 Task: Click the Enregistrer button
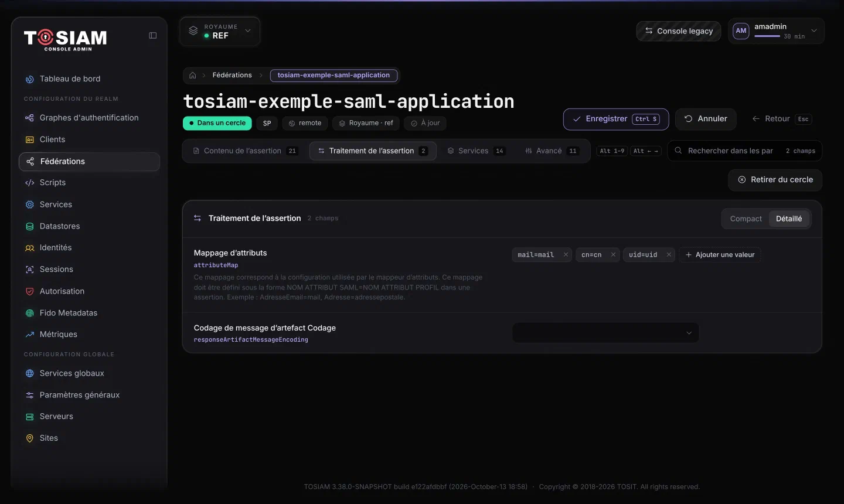click(x=616, y=119)
